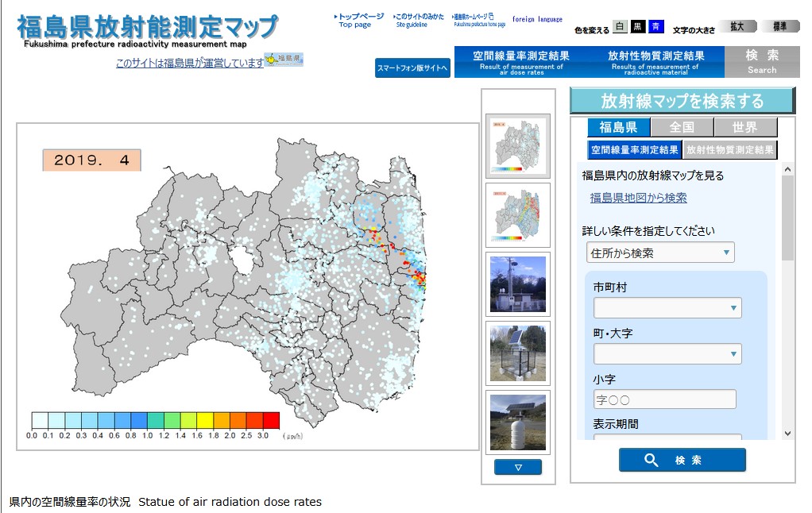
Task: Click the search panel scrollbar thumb
Action: 787,218
